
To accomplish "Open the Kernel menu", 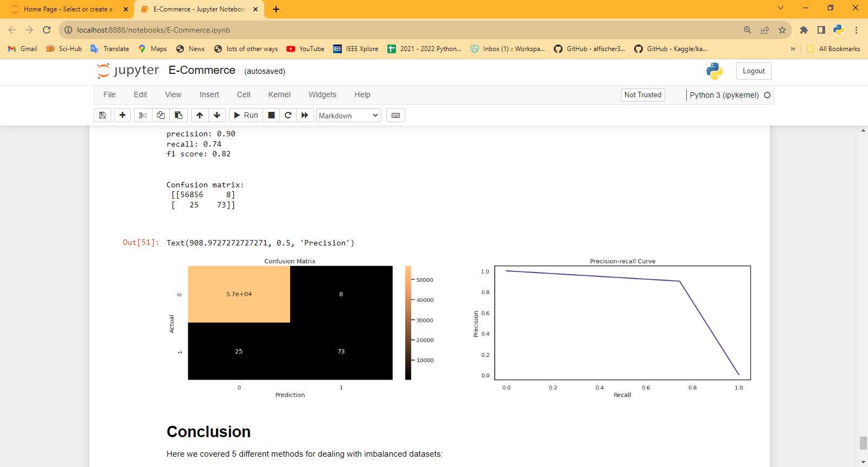I will coord(279,94).
